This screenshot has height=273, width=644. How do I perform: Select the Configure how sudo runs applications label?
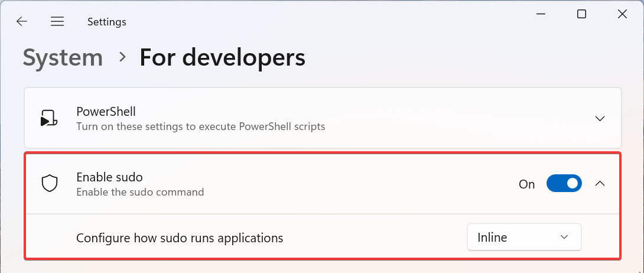180,238
